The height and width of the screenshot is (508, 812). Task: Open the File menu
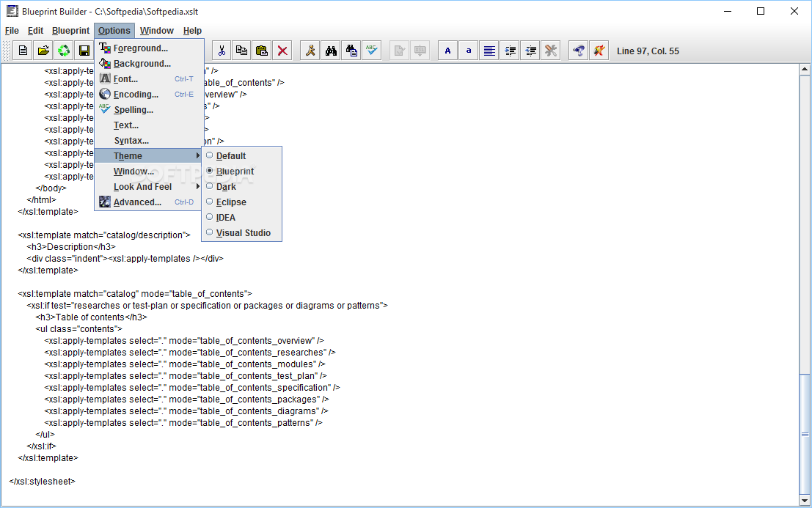pyautogui.click(x=12, y=31)
